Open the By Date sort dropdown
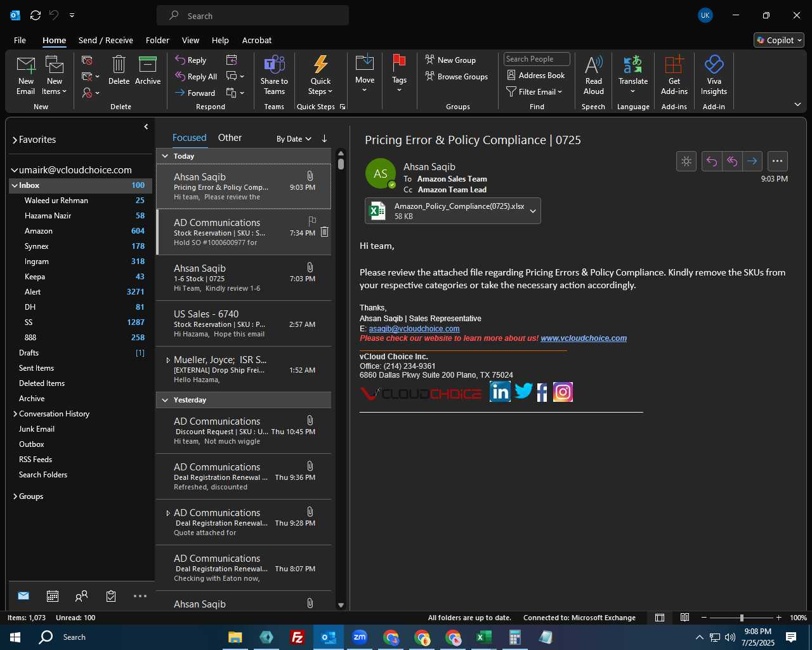812x650 pixels. tap(294, 138)
